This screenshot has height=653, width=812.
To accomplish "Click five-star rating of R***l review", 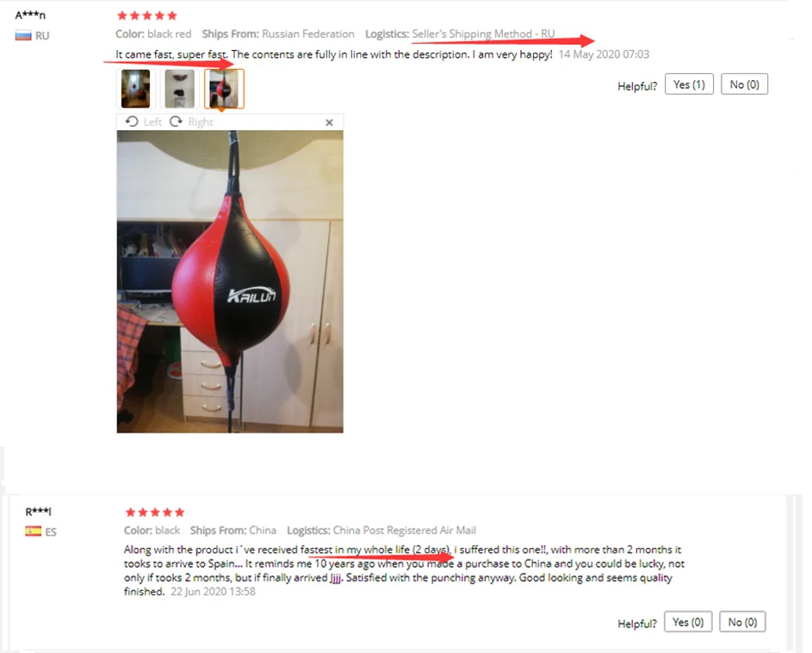I will [155, 512].
